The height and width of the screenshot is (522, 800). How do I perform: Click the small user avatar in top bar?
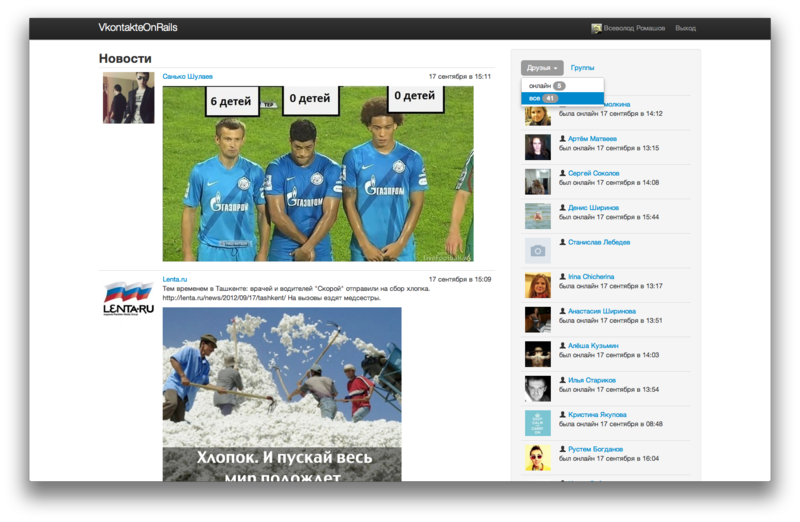[x=596, y=29]
